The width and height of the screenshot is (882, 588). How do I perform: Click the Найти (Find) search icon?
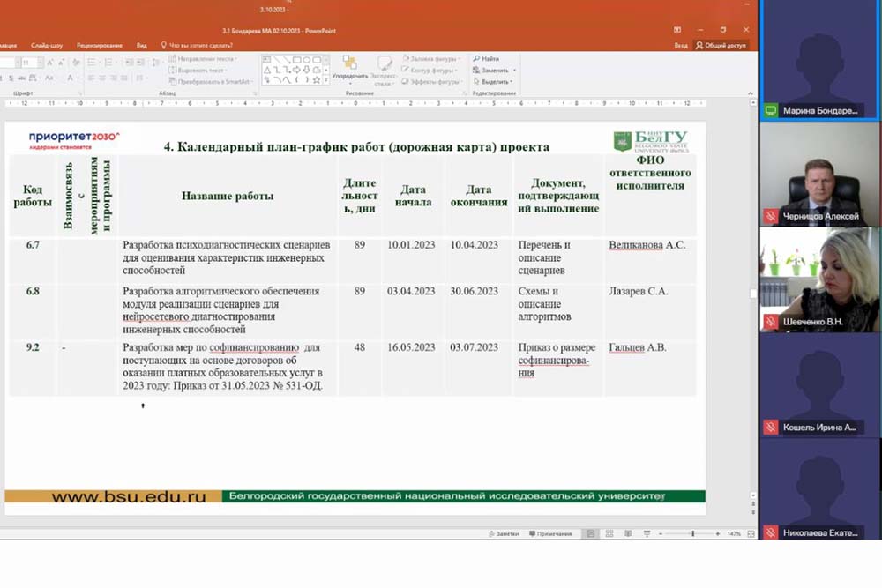476,59
